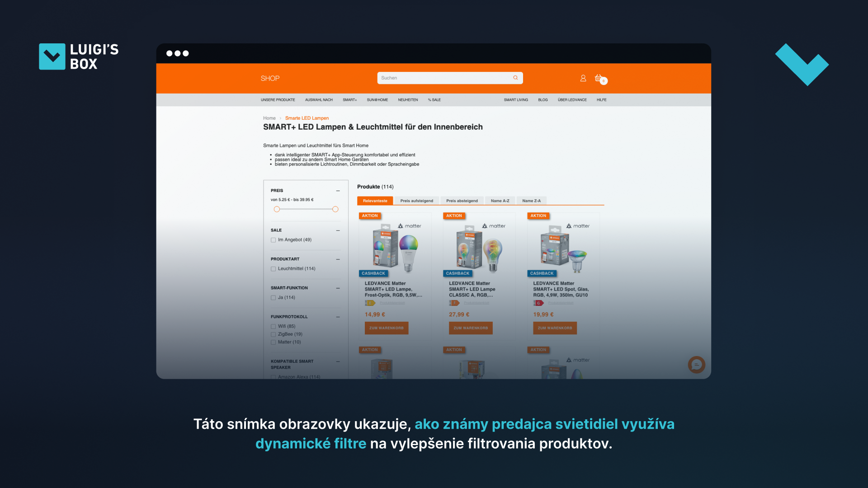Screen dimensions: 868x488
Task: Click the SHOP logo
Action: coord(270,78)
